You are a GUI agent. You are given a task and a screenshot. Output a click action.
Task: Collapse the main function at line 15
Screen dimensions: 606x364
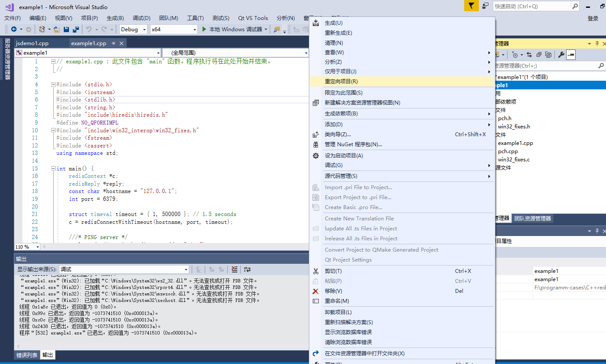point(53,168)
